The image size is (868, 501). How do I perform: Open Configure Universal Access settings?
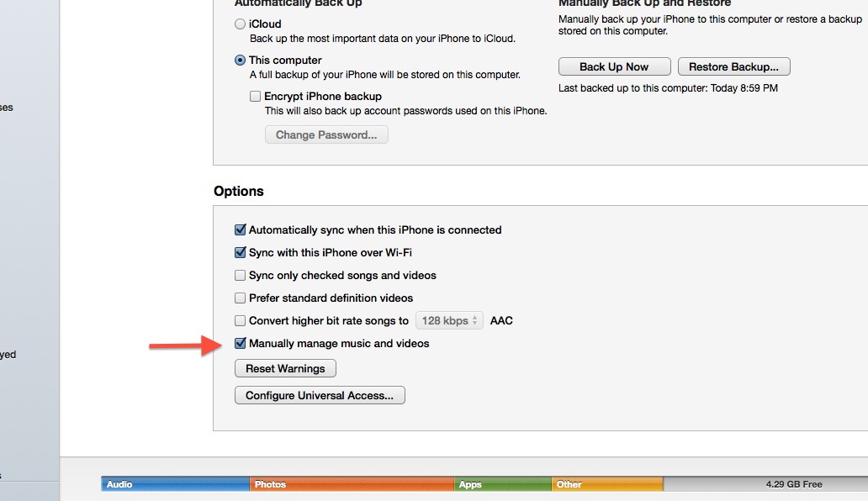[x=320, y=395]
